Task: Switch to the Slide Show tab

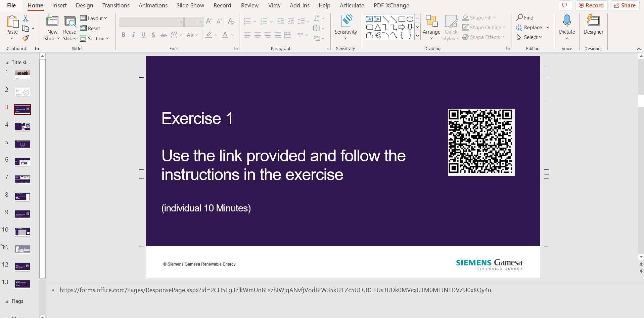Action: [190, 5]
